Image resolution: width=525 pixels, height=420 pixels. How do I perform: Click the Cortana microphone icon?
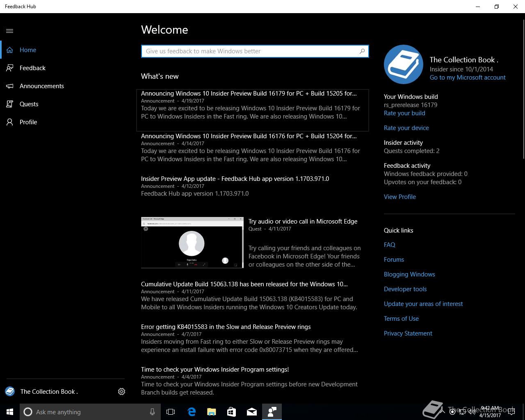click(152, 412)
